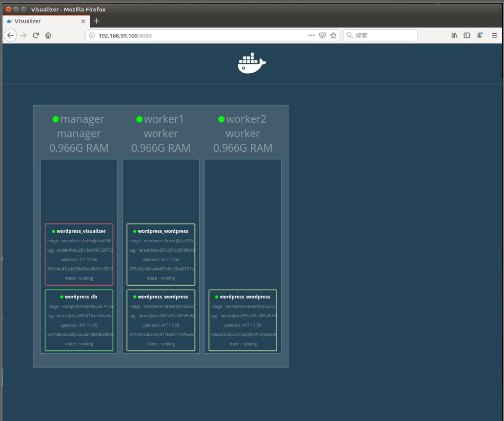Select wordpress_wordpress card with ID d71591e5b

tap(161, 320)
